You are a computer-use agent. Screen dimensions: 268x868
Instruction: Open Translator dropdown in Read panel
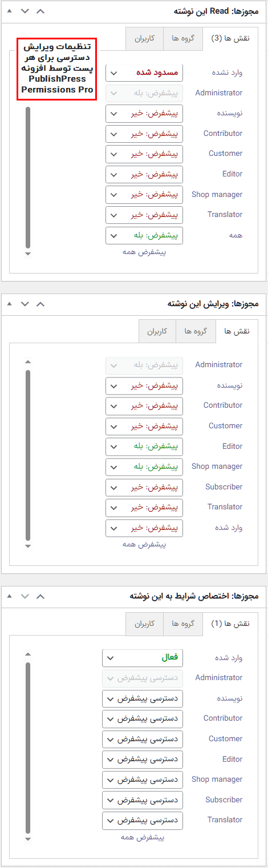[x=144, y=215]
